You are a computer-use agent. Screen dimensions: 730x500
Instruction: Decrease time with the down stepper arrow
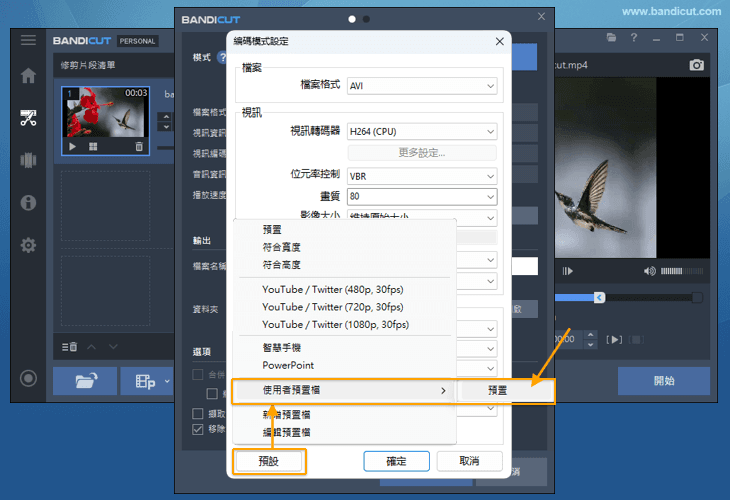click(x=590, y=345)
